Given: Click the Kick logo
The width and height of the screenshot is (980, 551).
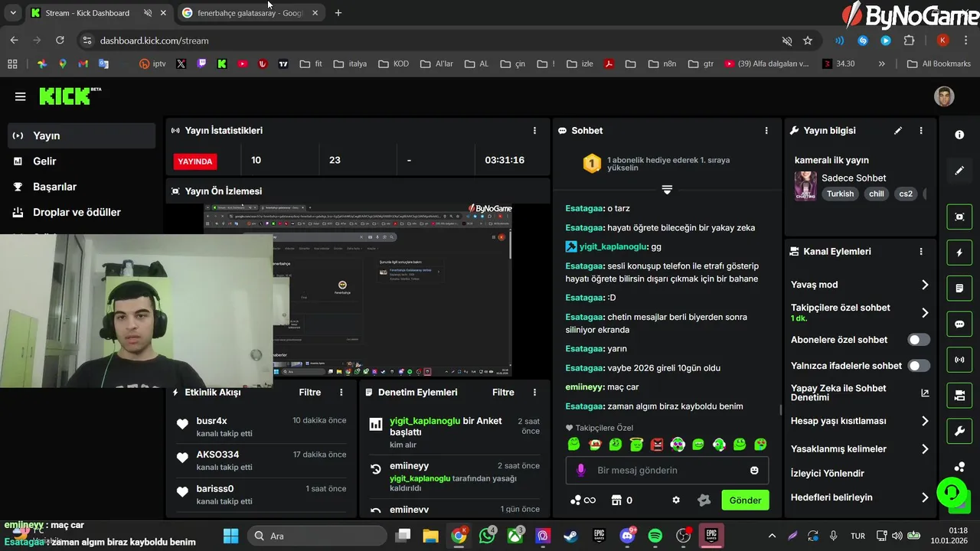Looking at the screenshot, I should [x=70, y=96].
